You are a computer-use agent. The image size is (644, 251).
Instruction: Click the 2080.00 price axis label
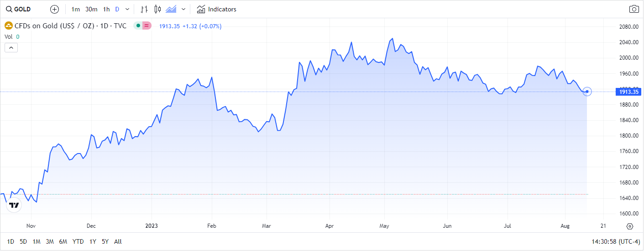(628, 26)
